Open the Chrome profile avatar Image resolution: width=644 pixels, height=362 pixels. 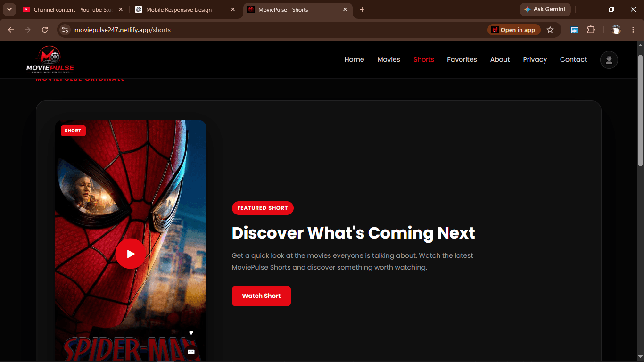[616, 30]
